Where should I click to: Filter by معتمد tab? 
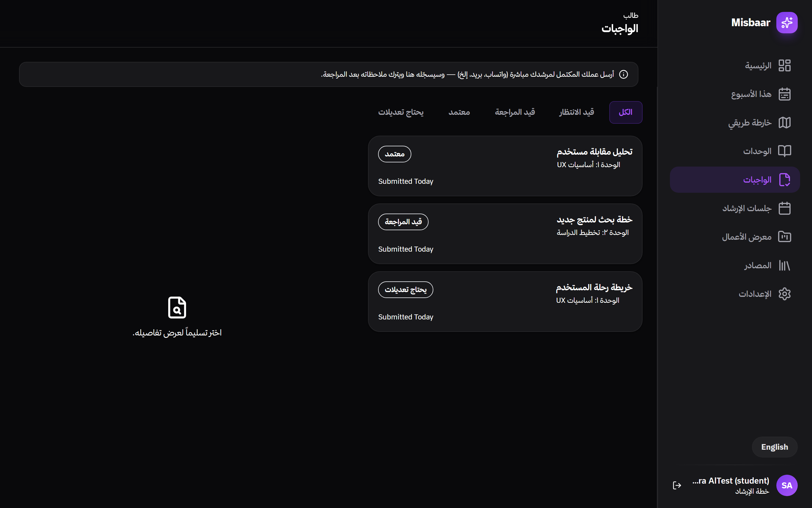click(x=459, y=112)
